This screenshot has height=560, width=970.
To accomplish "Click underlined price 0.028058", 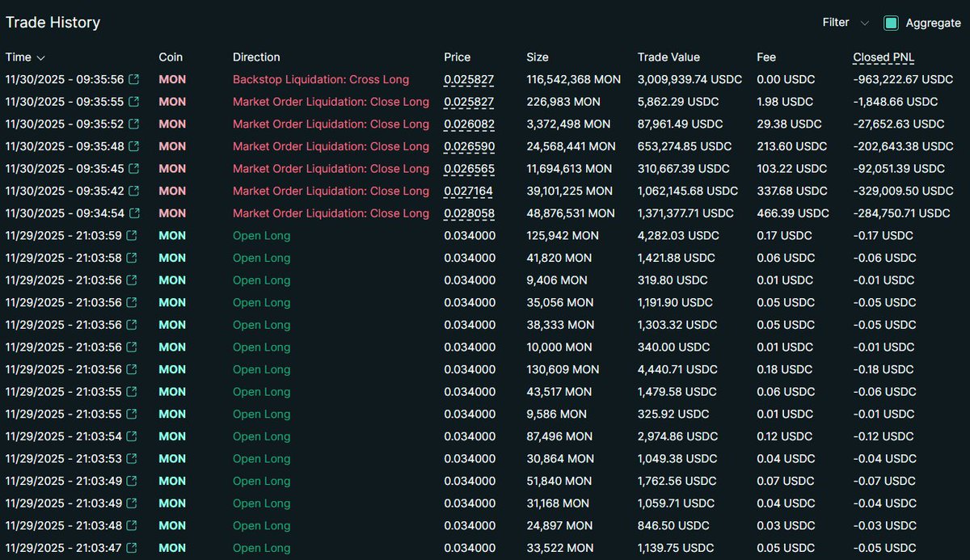I will pyautogui.click(x=469, y=213).
